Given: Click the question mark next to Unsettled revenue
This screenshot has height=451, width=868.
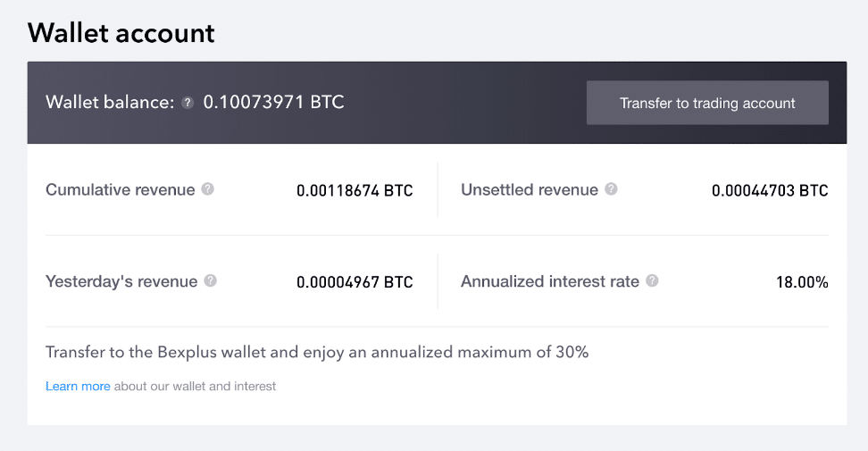Looking at the screenshot, I should pyautogui.click(x=611, y=189).
